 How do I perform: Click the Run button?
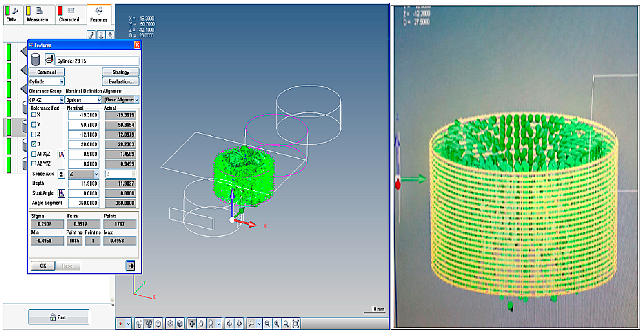(x=58, y=317)
